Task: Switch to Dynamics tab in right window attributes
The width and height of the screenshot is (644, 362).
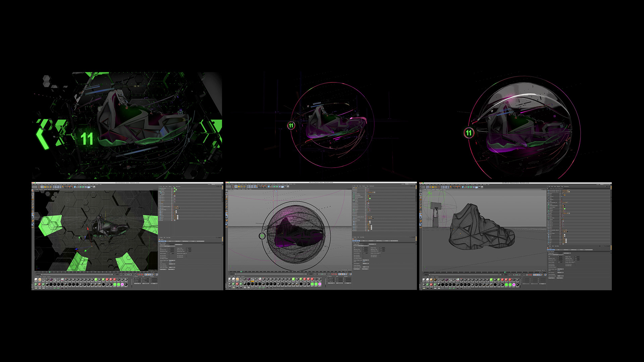Action: (x=566, y=250)
